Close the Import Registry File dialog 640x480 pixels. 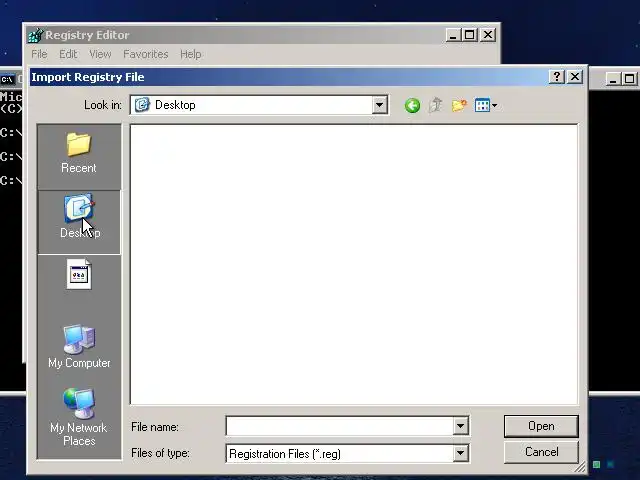pos(575,76)
